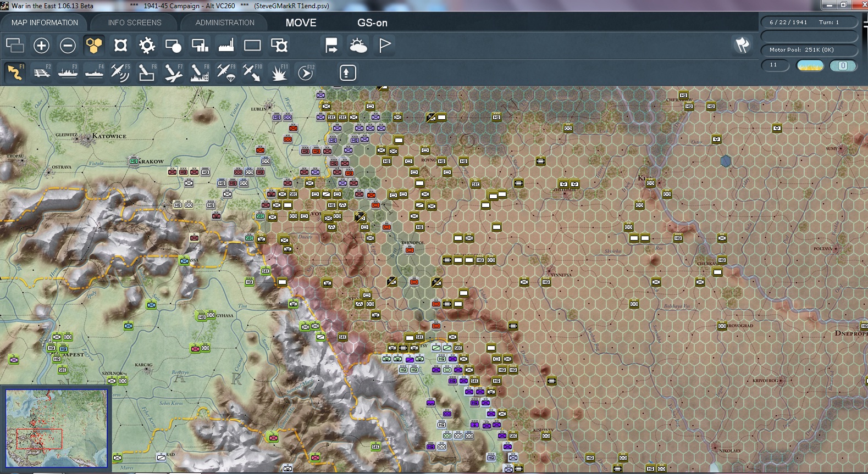Click the Sumy city label
Image resolution: width=868 pixels, height=474 pixels.
(x=832, y=148)
